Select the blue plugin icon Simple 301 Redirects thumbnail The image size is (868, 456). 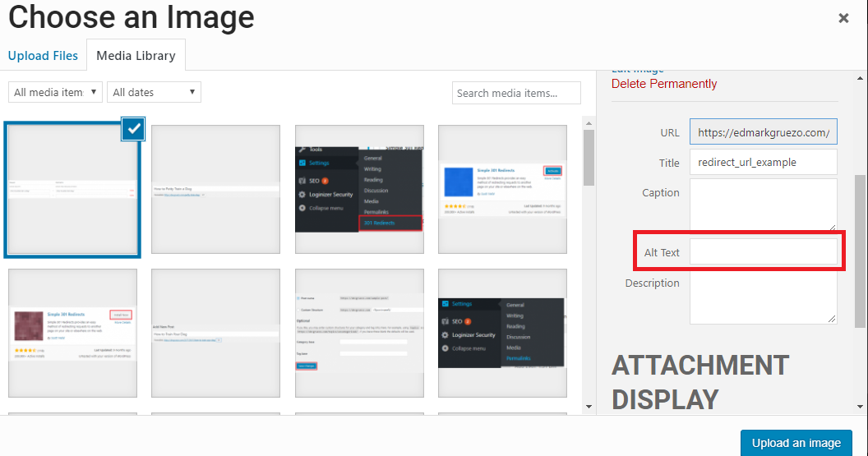[503, 189]
